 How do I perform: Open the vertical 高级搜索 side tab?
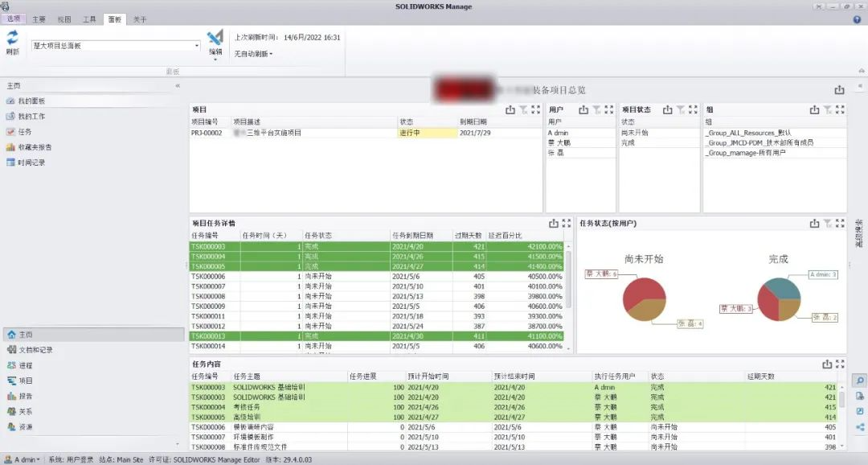(x=858, y=233)
